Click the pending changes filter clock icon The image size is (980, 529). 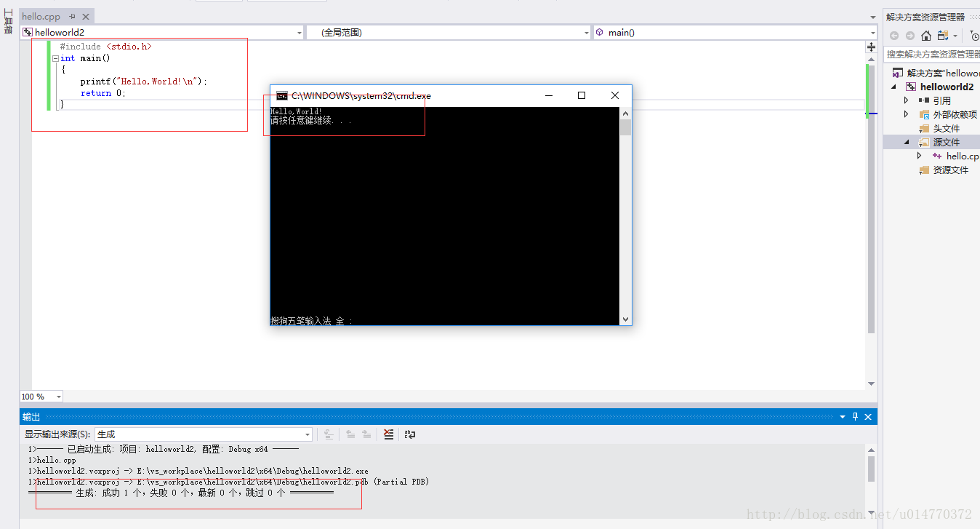tap(974, 36)
